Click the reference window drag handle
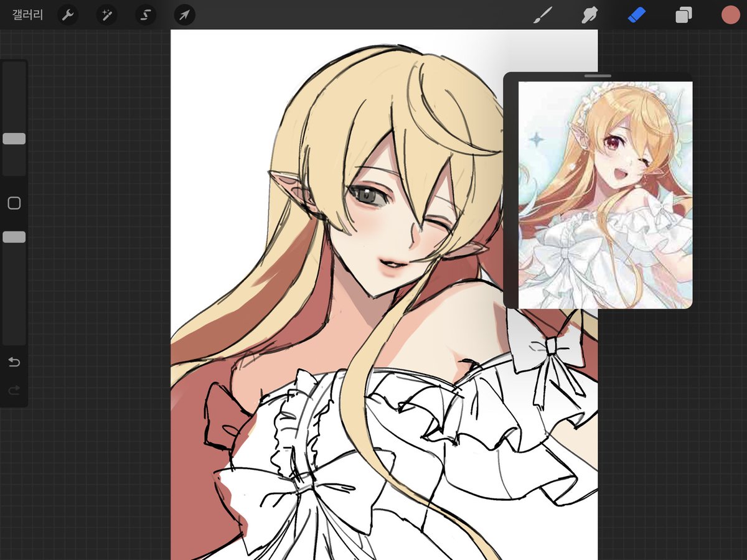 (598, 76)
